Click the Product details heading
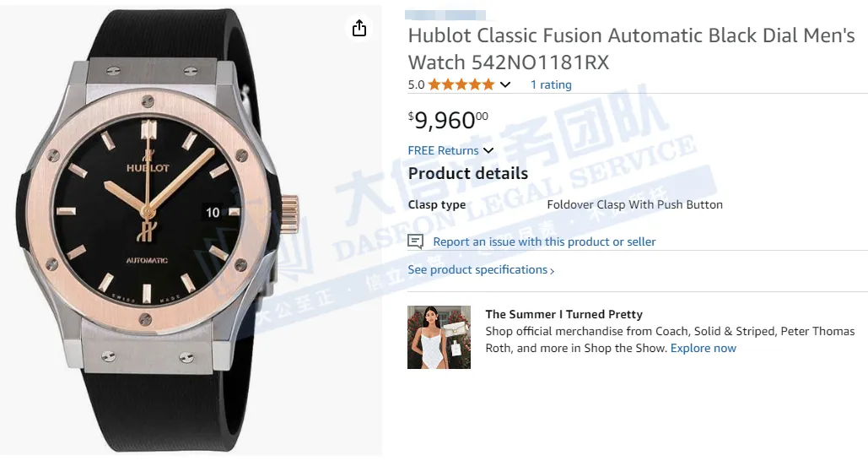Image resolution: width=868 pixels, height=461 pixels. coord(467,173)
